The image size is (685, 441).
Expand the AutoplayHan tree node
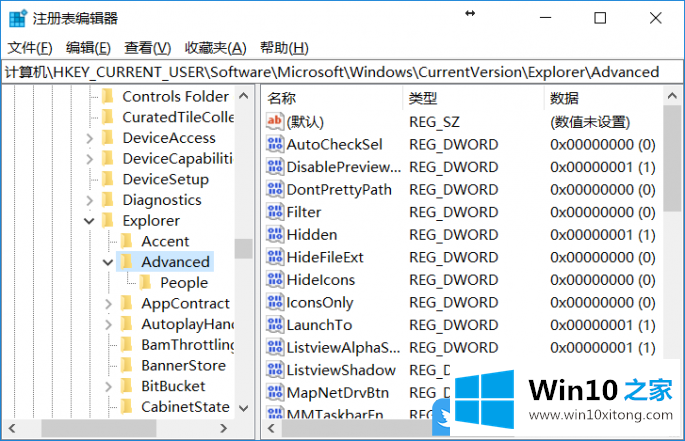click(108, 324)
